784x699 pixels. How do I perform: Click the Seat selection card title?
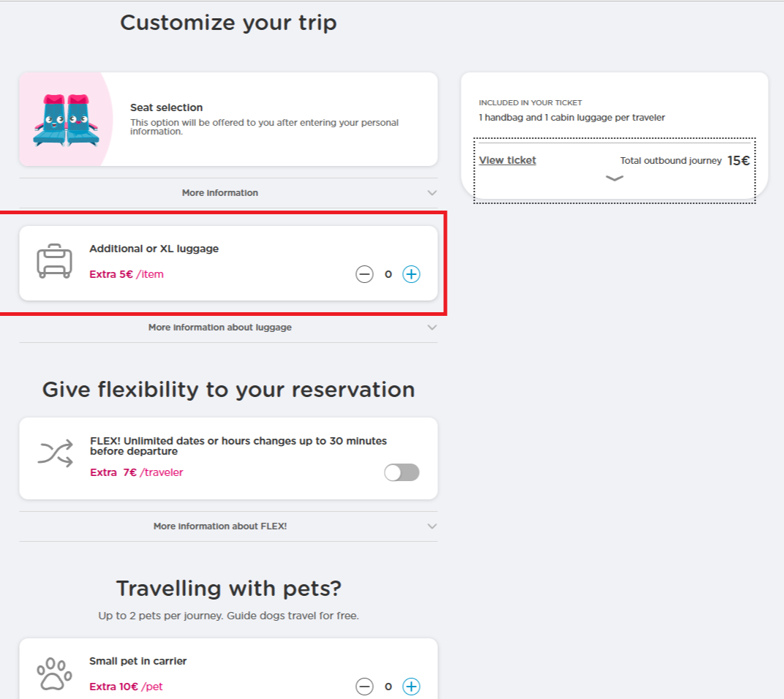coord(166,107)
